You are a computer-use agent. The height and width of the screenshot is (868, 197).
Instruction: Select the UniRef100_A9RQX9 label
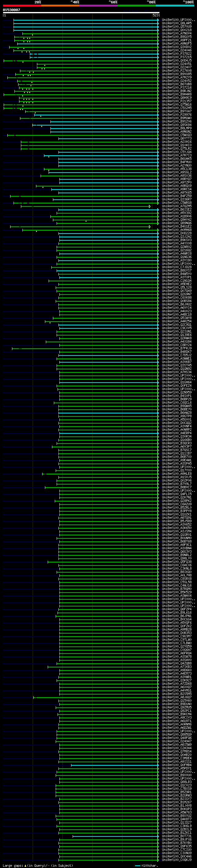coord(176,186)
